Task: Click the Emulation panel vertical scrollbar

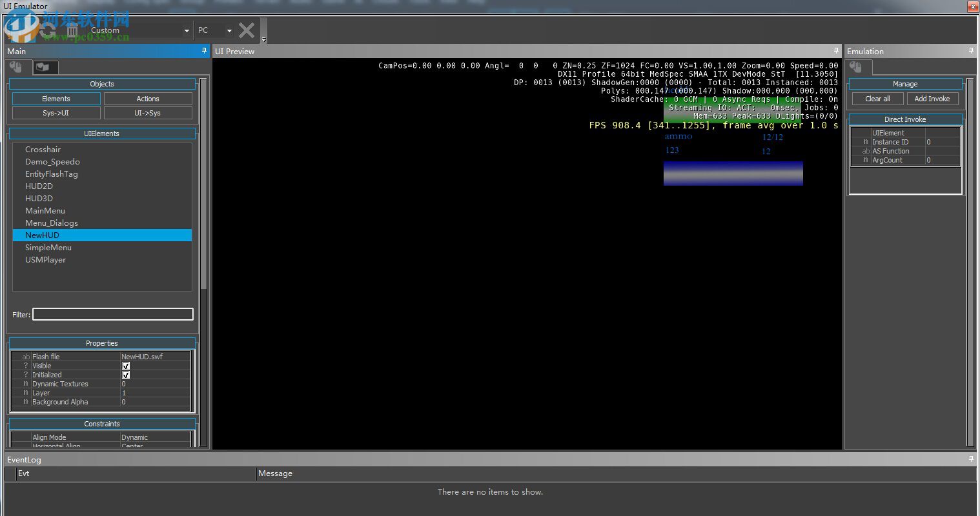Action: [x=970, y=262]
